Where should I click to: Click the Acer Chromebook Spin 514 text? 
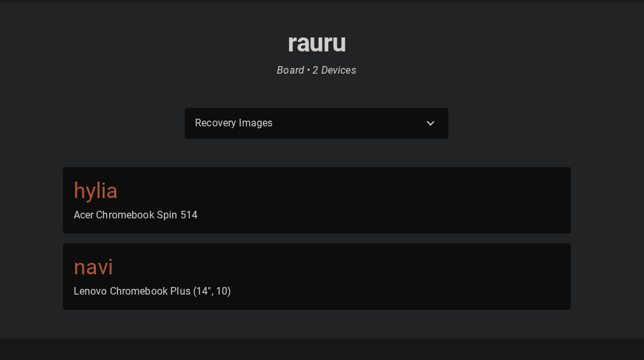point(135,215)
